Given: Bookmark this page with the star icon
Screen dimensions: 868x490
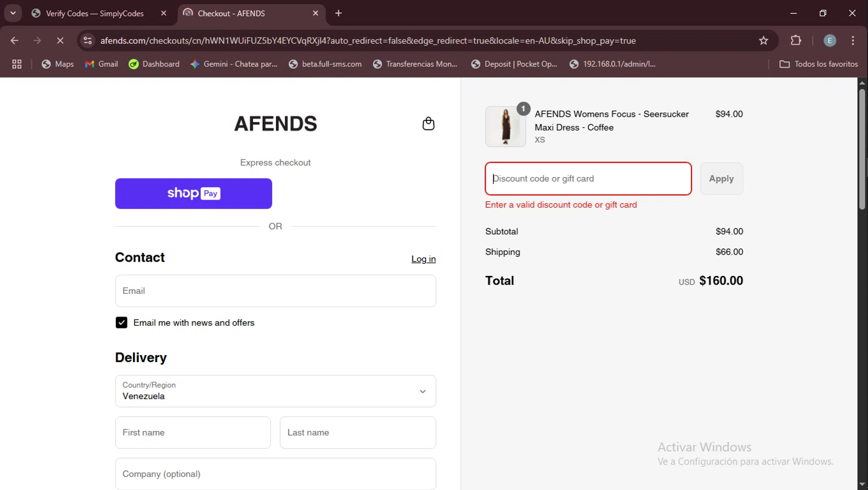Looking at the screenshot, I should [763, 40].
